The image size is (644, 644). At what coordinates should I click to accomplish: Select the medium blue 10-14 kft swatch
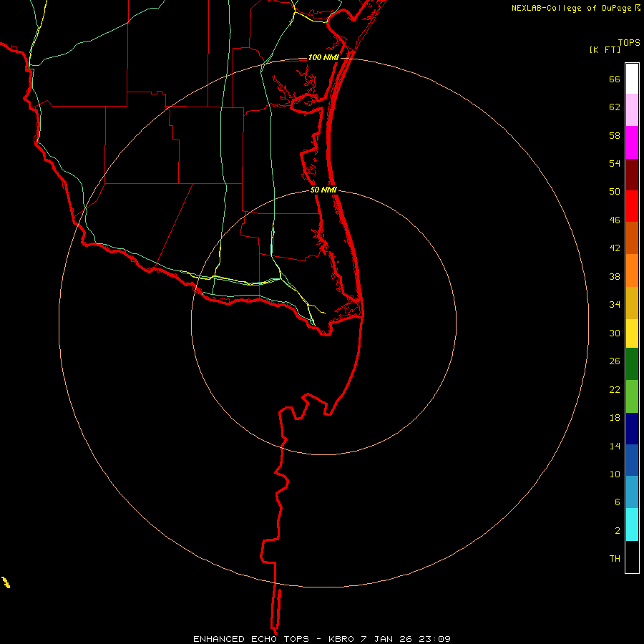point(632,460)
